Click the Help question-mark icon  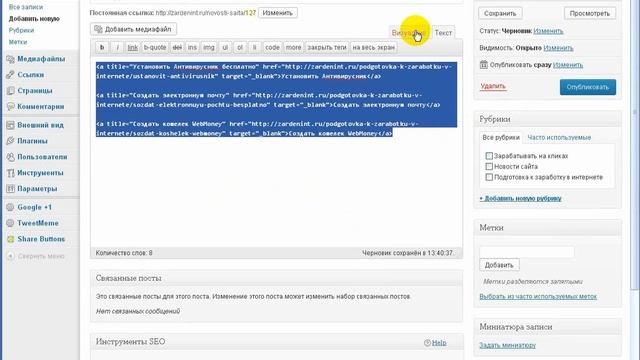click(427, 343)
